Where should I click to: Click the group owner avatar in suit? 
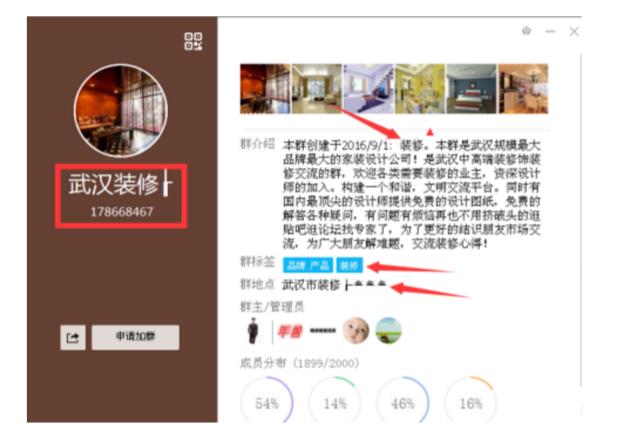click(x=253, y=331)
